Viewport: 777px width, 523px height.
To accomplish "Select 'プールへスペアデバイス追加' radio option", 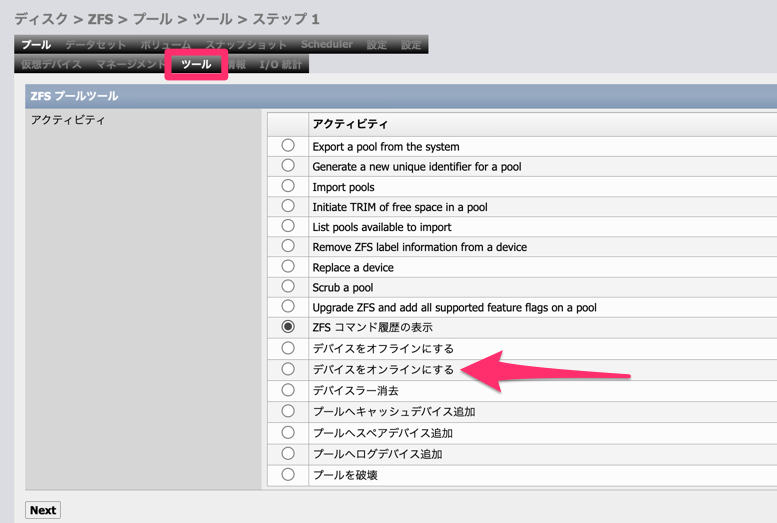I will tap(288, 433).
